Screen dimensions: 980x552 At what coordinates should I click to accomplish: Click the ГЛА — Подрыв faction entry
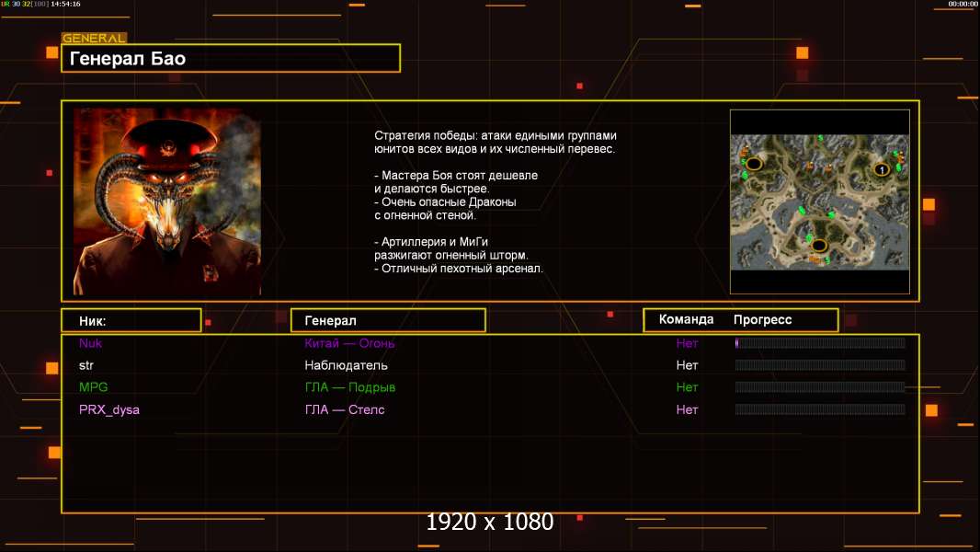coord(349,387)
